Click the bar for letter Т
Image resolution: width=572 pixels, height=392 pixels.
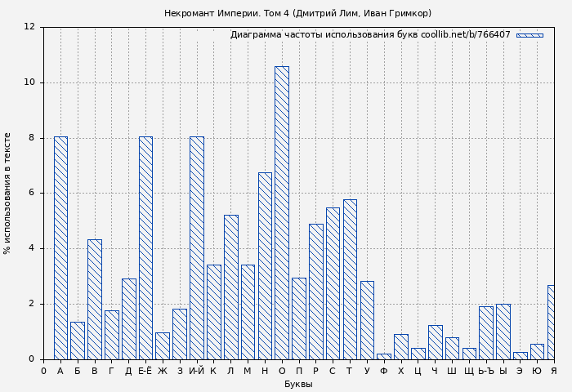pos(350,279)
